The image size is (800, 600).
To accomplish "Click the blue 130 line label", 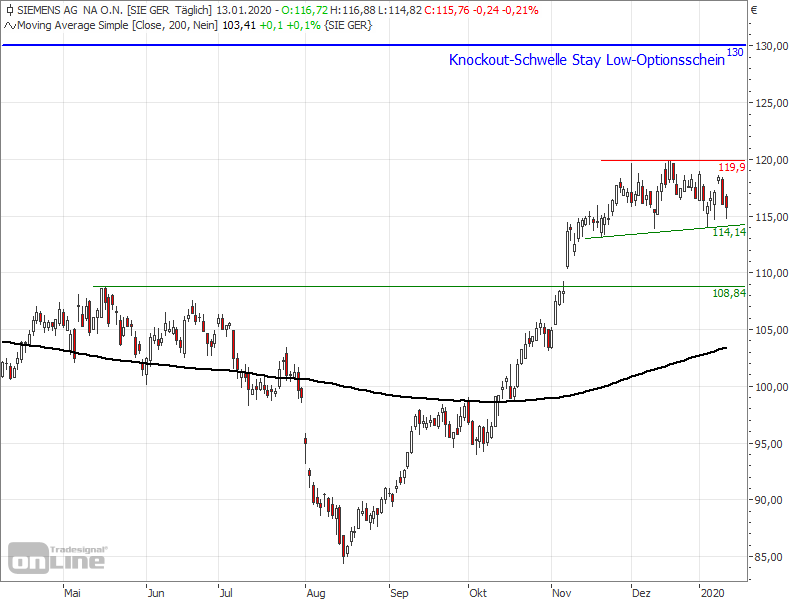I will point(735,52).
